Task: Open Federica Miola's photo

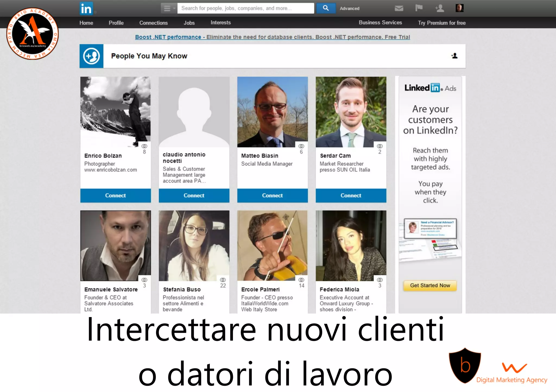Action: pos(351,245)
